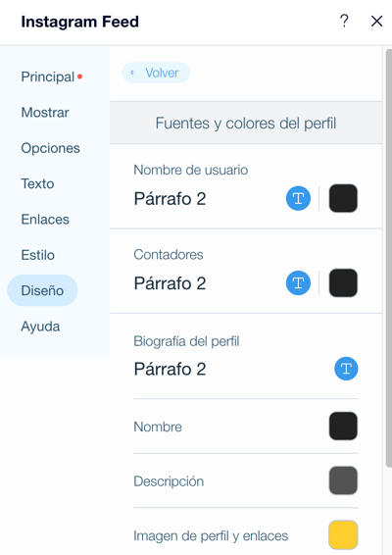Pick the Nombre black color swatch
Screen dimensions: 392x555
click(x=343, y=426)
